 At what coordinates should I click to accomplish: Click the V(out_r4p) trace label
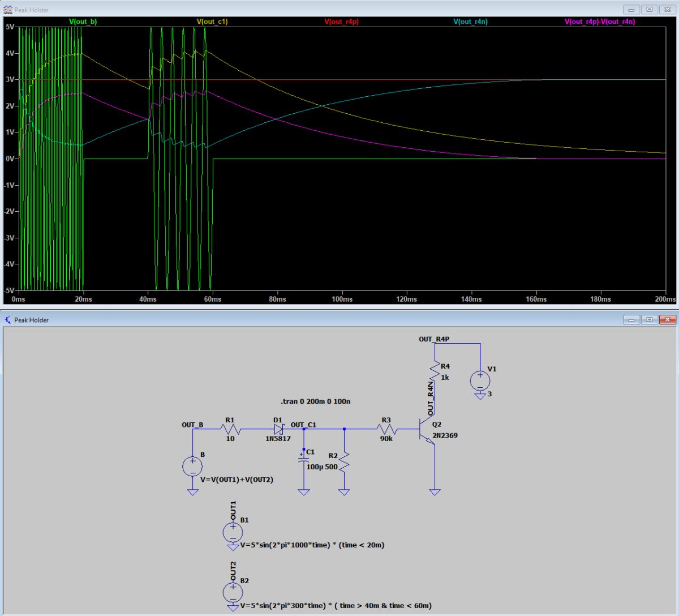tap(341, 22)
